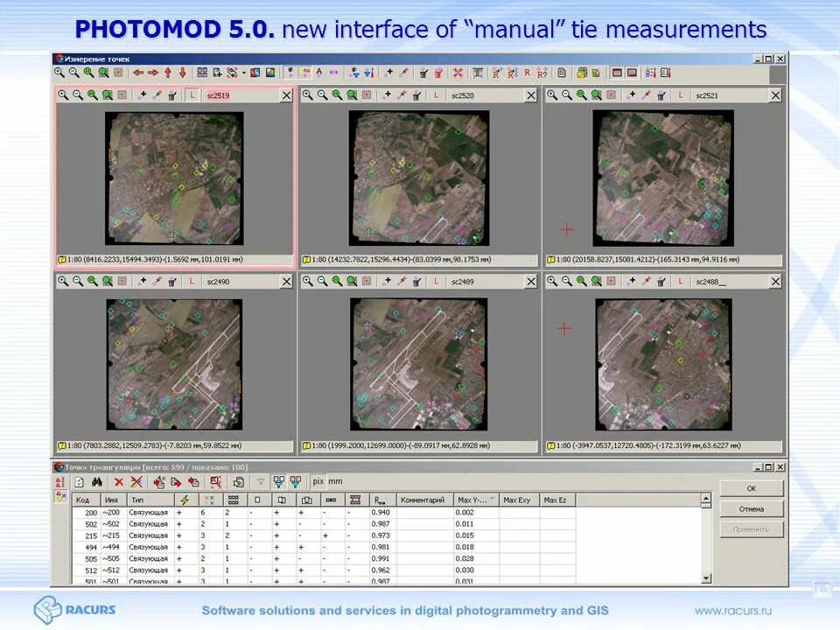Open the window tiling grid icon
The height and width of the screenshot is (630, 840).
click(202, 73)
